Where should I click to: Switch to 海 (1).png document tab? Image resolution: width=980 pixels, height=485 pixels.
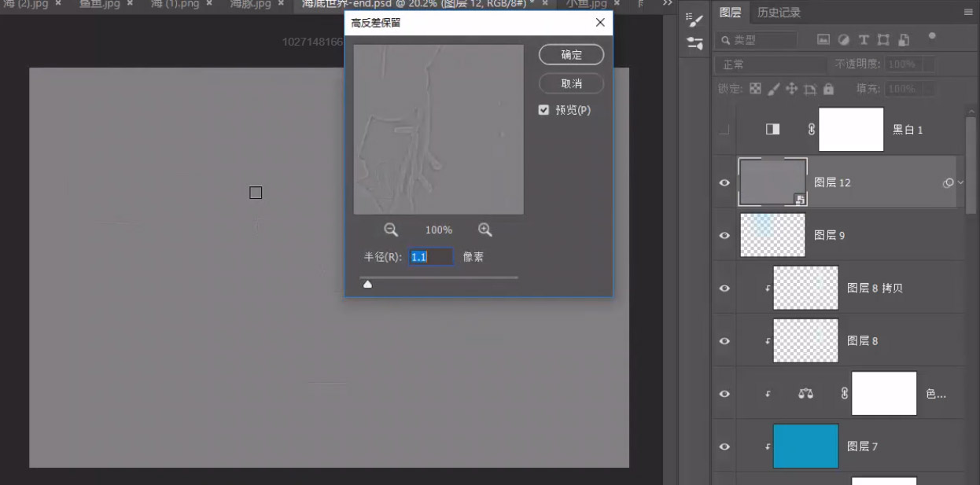coord(176,4)
